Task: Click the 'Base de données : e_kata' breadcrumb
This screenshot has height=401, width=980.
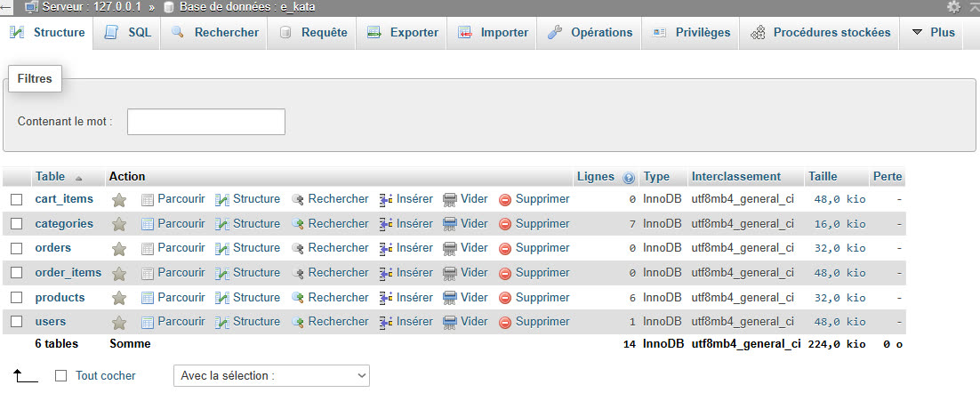Action: click(x=247, y=7)
